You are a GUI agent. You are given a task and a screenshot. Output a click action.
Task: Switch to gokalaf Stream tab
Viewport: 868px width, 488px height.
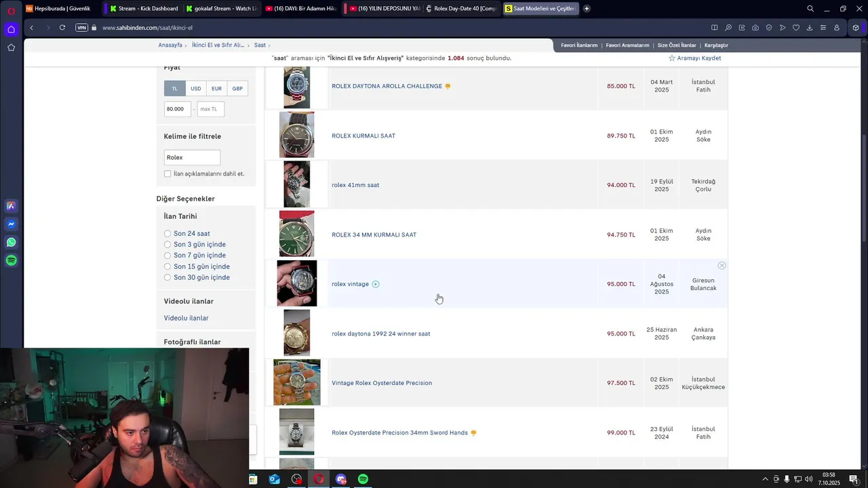click(x=222, y=9)
